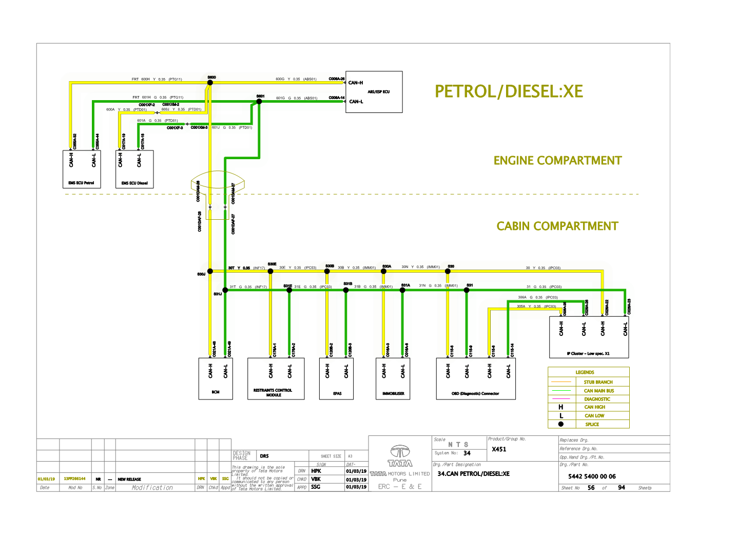The image size is (756, 534).
Task: Click the C006A-14 connector pin label
Action: pyautogui.click(x=337, y=98)
